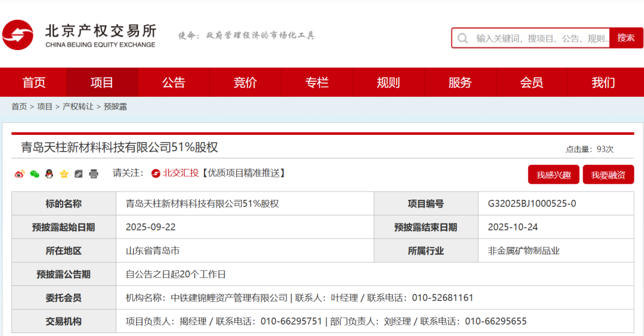The height and width of the screenshot is (336, 644).
Task: Go to 项目 in breadcrumb
Action: [x=45, y=106]
